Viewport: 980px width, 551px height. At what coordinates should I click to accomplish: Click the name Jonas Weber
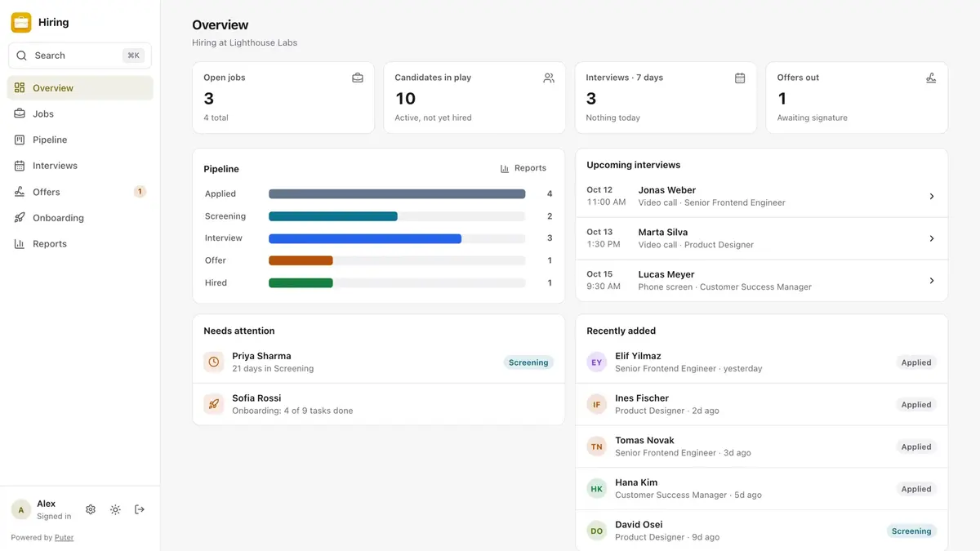tap(667, 190)
